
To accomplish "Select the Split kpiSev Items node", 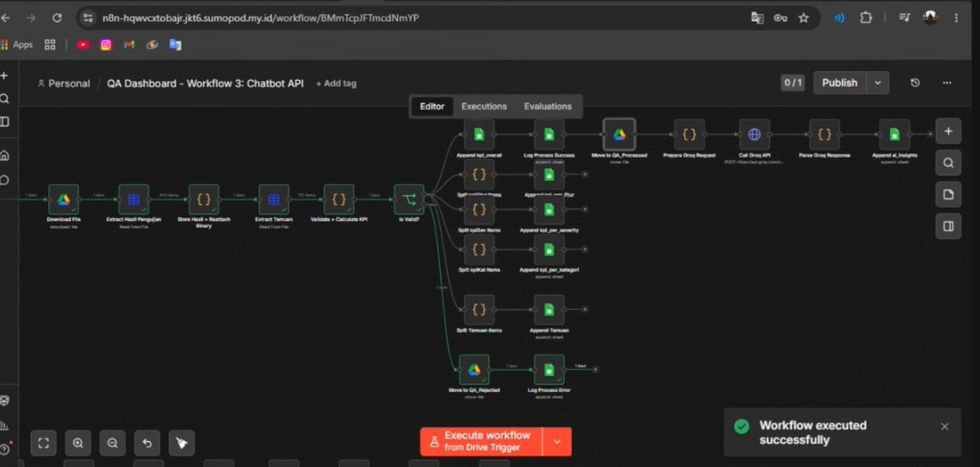I will click(x=479, y=210).
